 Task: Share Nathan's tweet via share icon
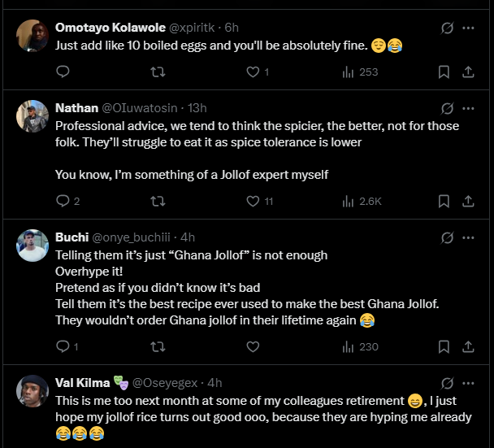(x=468, y=201)
